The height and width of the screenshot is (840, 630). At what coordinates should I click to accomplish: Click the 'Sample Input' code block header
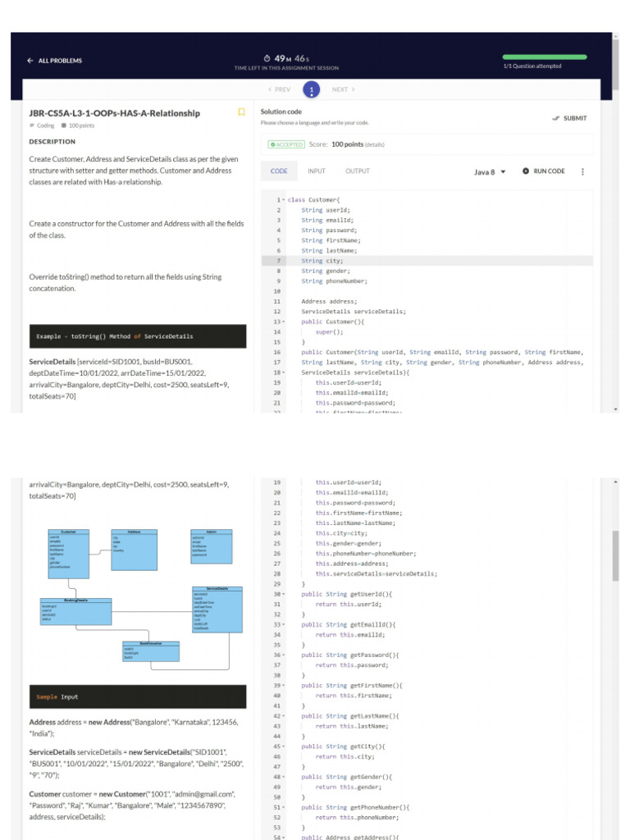click(138, 696)
